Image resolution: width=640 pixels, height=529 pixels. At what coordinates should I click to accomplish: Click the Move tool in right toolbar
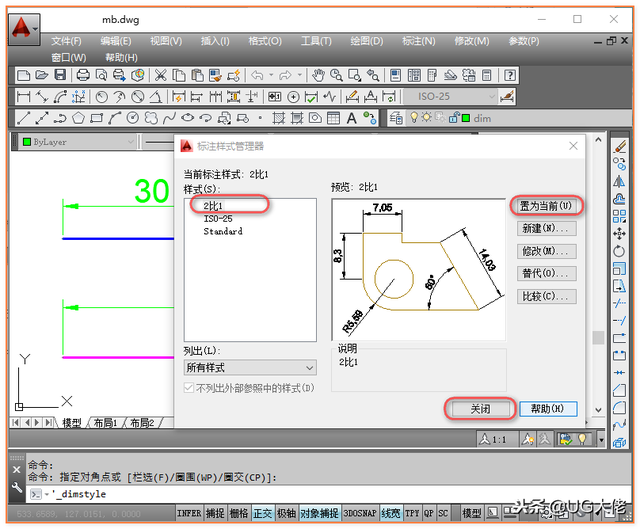(x=619, y=233)
